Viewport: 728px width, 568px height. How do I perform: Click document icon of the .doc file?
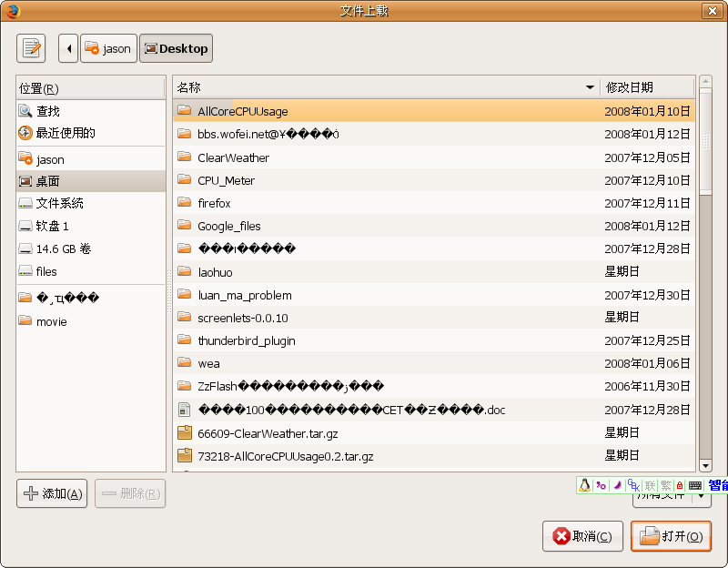point(185,410)
